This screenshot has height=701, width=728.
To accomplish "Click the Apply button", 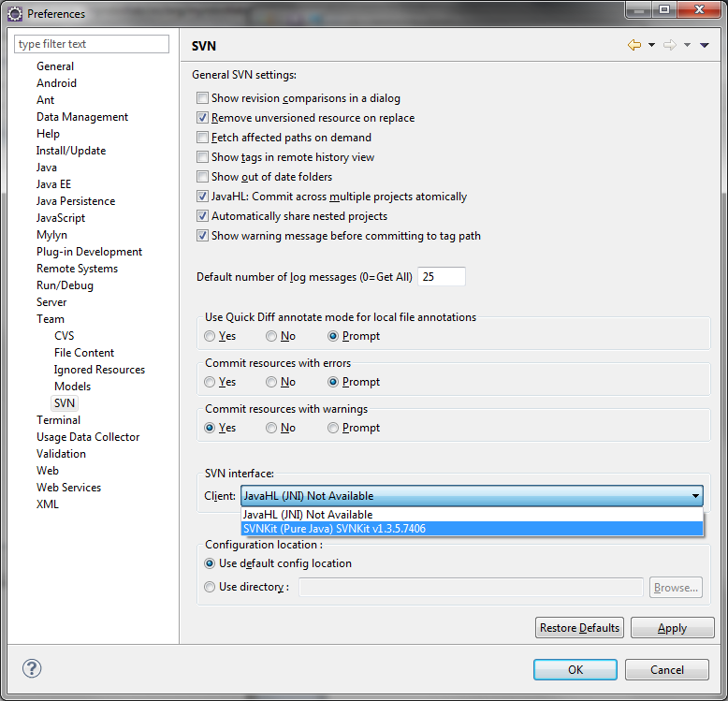I will coord(672,628).
